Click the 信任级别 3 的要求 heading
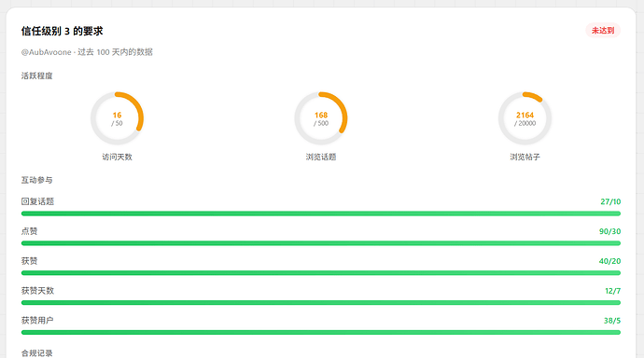The image size is (644, 358). pos(62,31)
